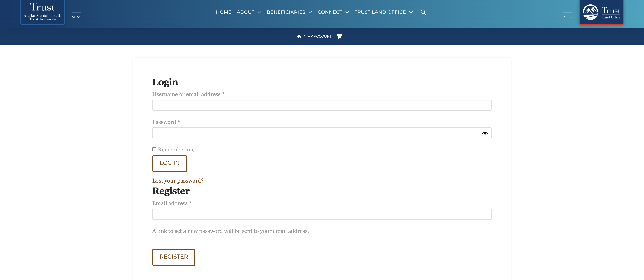Open the search magnifier icon

point(423,12)
